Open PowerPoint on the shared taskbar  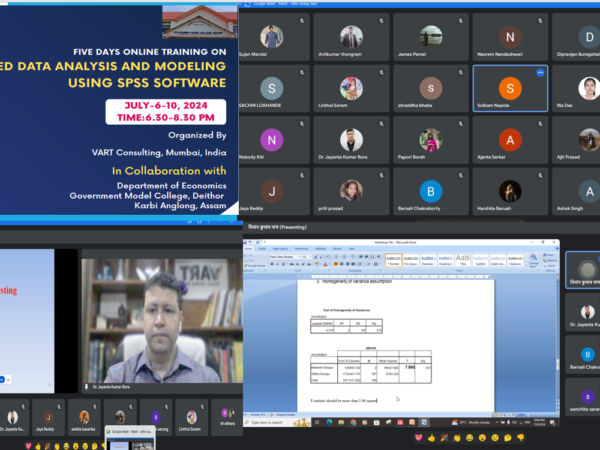coord(412,422)
